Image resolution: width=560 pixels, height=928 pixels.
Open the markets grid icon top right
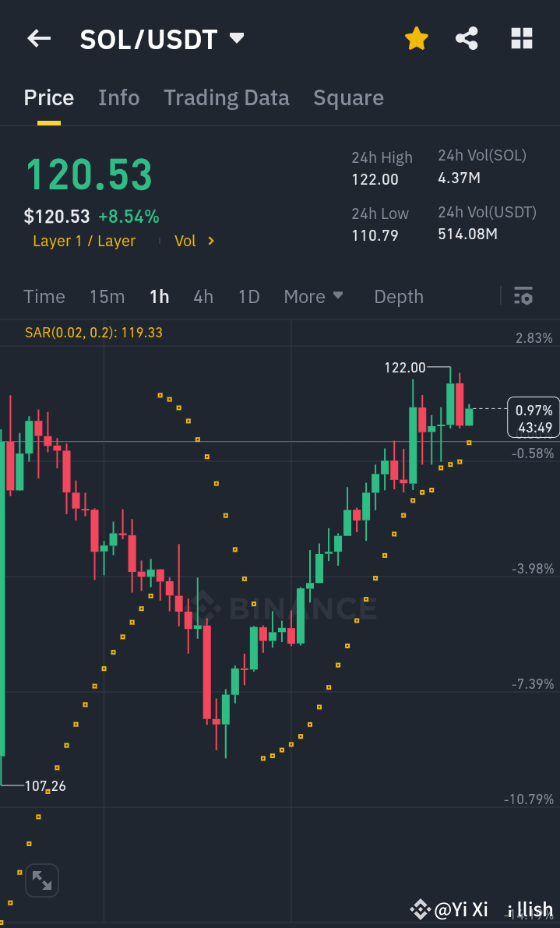point(521,37)
